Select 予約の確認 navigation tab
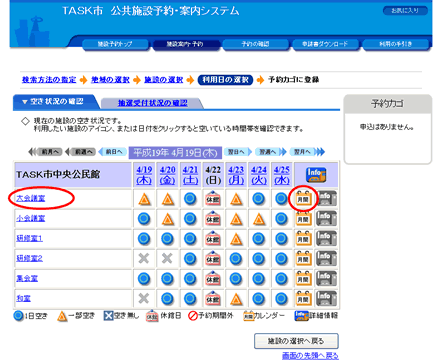The width and height of the screenshot is (440, 362). click(256, 44)
